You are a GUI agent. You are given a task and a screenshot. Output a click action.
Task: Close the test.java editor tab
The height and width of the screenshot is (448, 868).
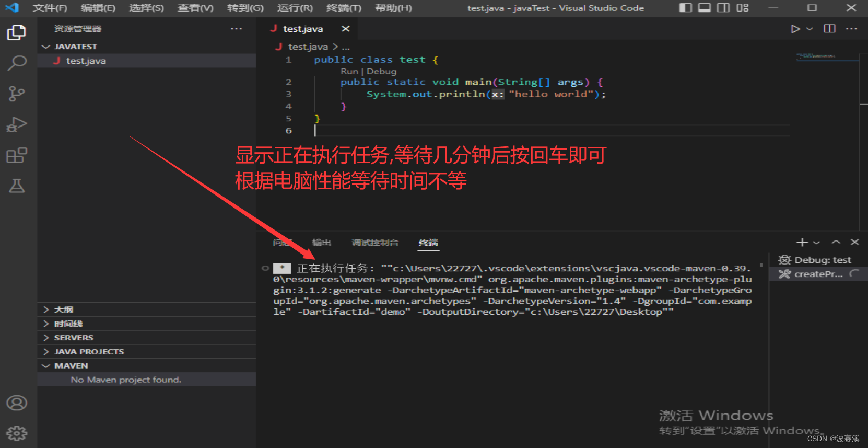coord(345,29)
